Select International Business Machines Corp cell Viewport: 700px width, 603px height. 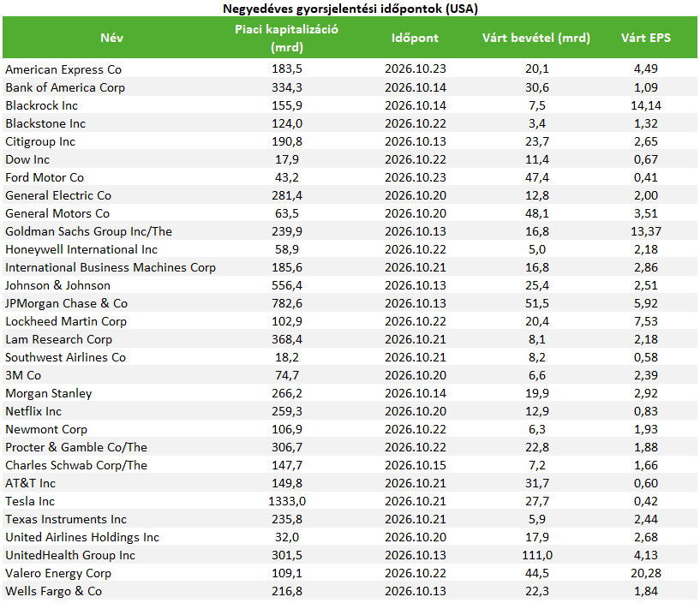click(111, 267)
